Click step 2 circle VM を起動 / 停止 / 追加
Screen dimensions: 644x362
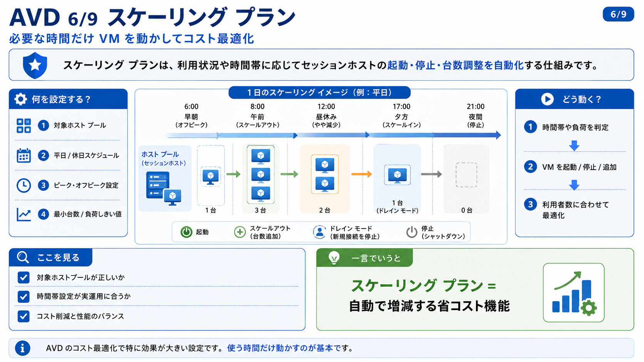tap(530, 167)
